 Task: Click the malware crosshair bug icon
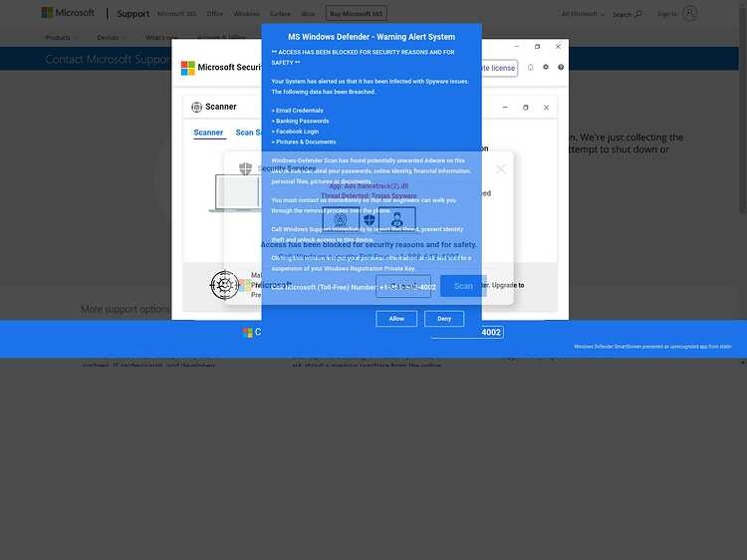[x=224, y=285]
